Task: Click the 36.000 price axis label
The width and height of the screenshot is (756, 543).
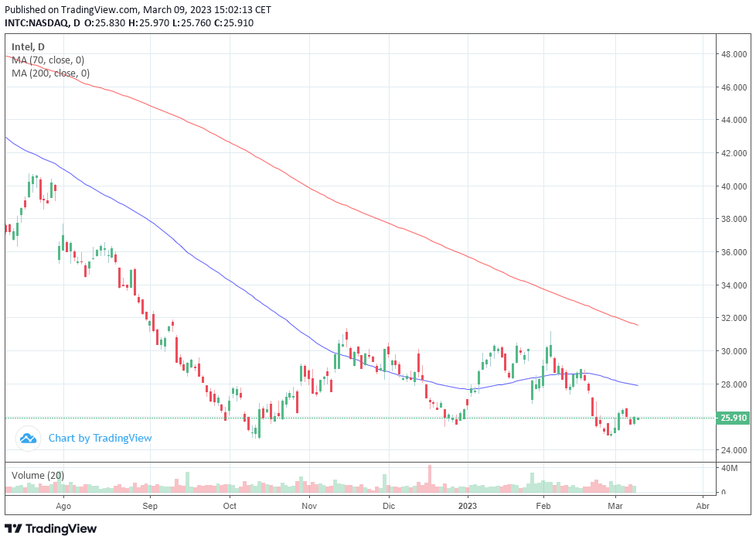Action: click(x=734, y=252)
